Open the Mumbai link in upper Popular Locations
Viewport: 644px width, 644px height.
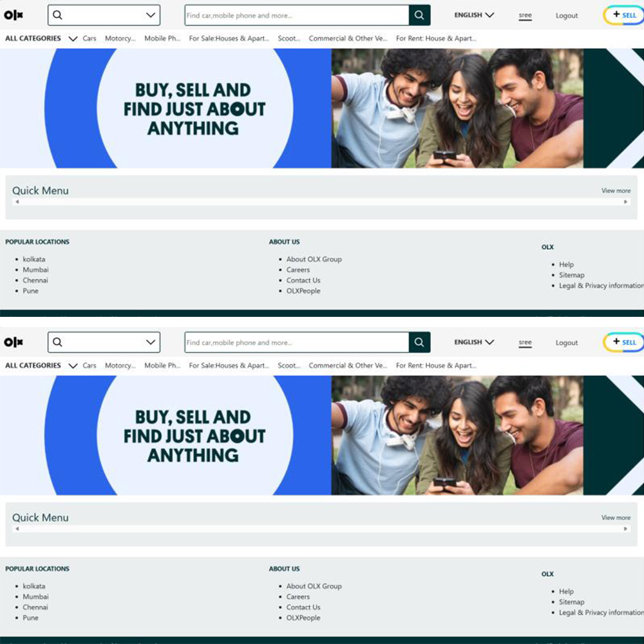pos(36,270)
